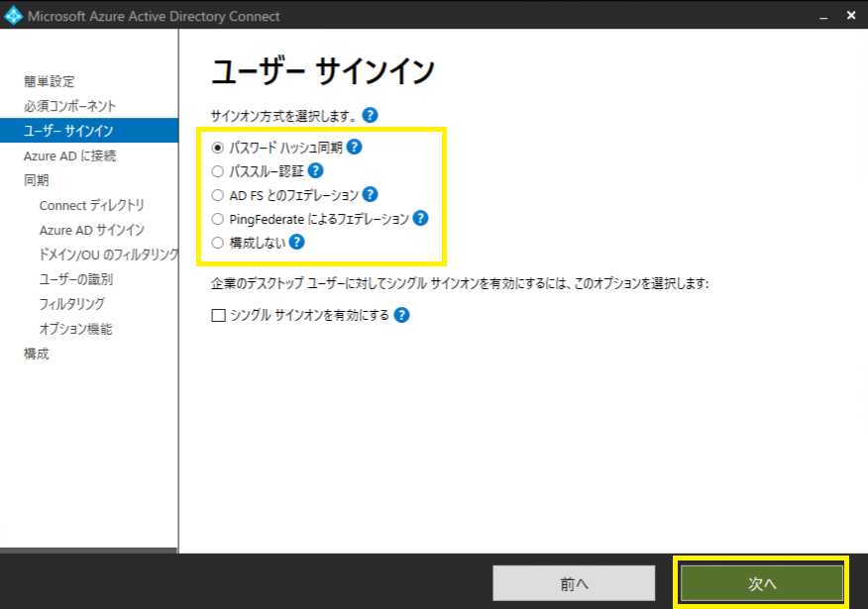Open help icon for AD FS とのフェデレーション
The width and height of the screenshot is (868, 609).
point(370,194)
